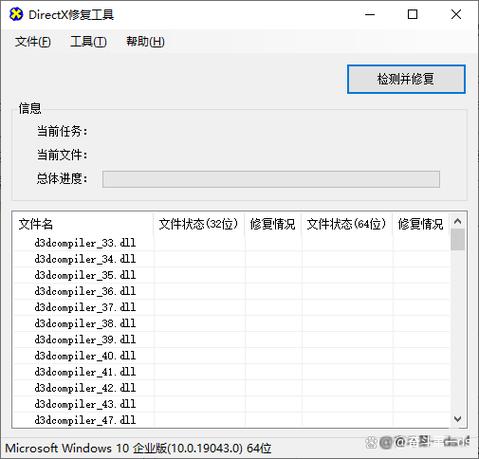Select the d3dcompiler_40.dll row

232,356
